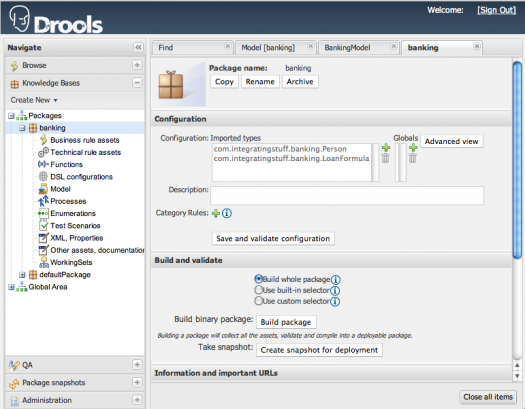The height and width of the screenshot is (409, 525).
Task: Click the Enumerations icon
Action: pyautogui.click(x=44, y=213)
